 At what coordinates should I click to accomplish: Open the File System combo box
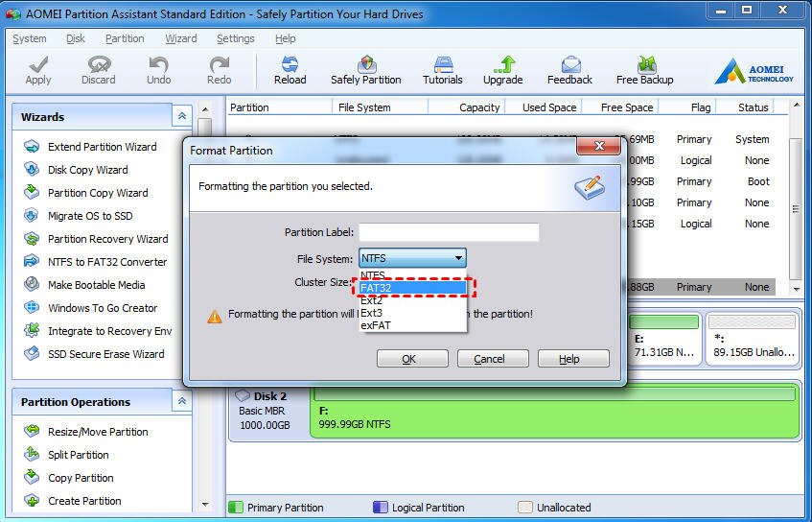click(x=412, y=258)
